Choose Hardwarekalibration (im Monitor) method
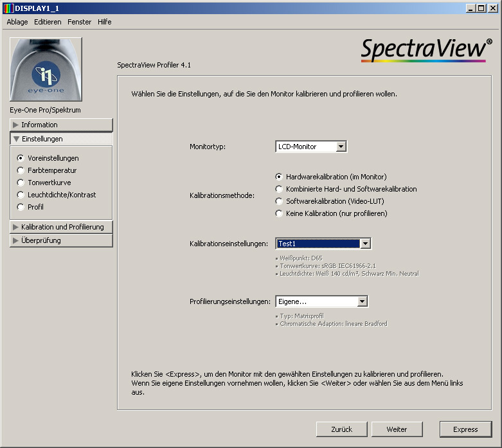The width and height of the screenshot is (502, 448). point(331,177)
